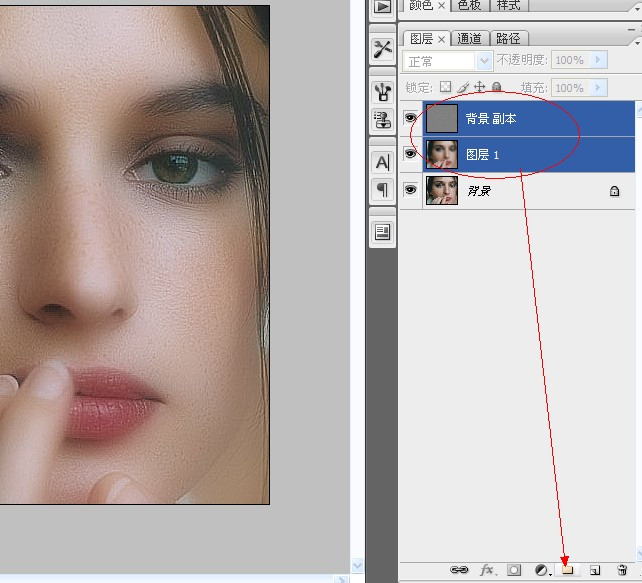Add a layer mask
The height and width of the screenshot is (583, 642).
click(514, 570)
